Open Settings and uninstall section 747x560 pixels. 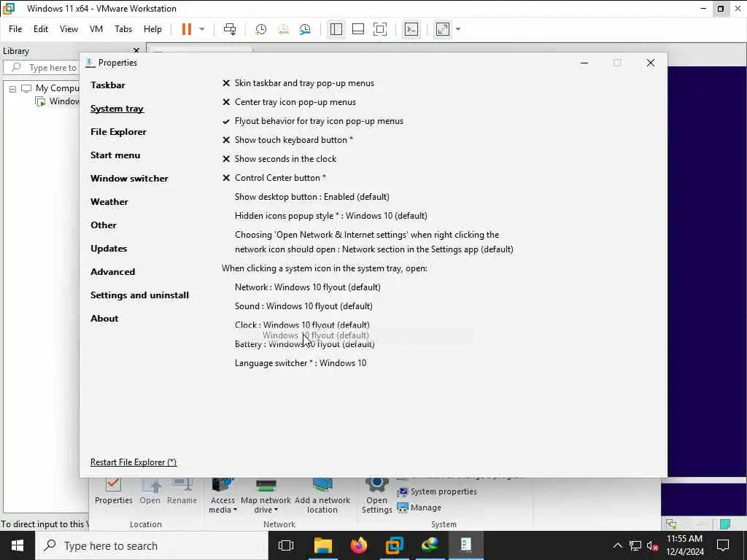139,295
